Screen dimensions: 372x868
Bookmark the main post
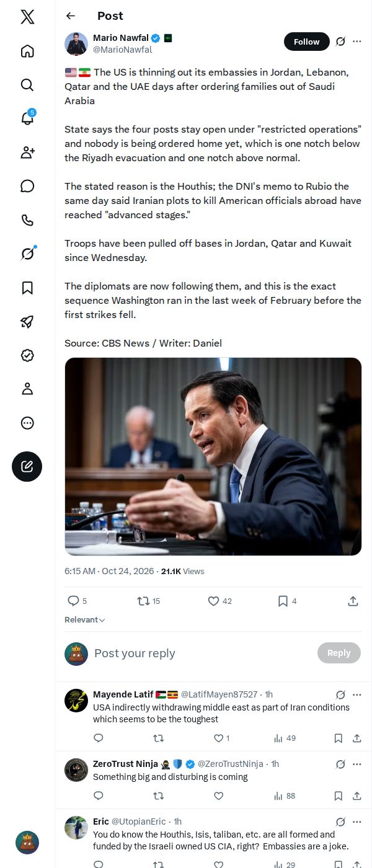(x=286, y=601)
